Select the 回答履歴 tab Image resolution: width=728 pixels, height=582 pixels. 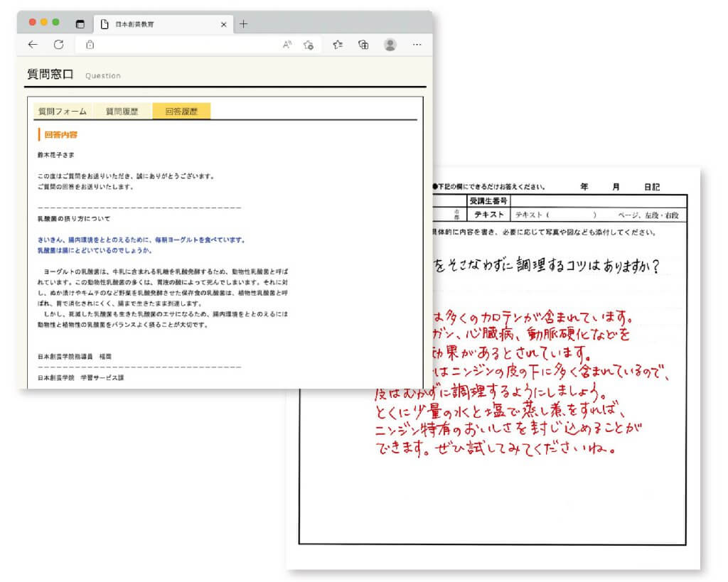tap(181, 112)
